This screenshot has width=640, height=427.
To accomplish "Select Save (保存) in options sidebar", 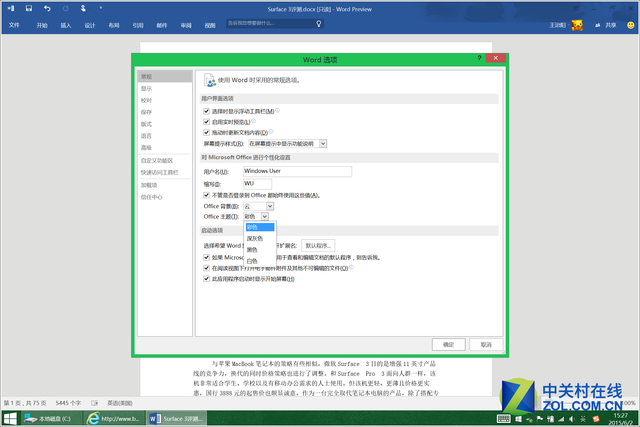I will [164, 112].
